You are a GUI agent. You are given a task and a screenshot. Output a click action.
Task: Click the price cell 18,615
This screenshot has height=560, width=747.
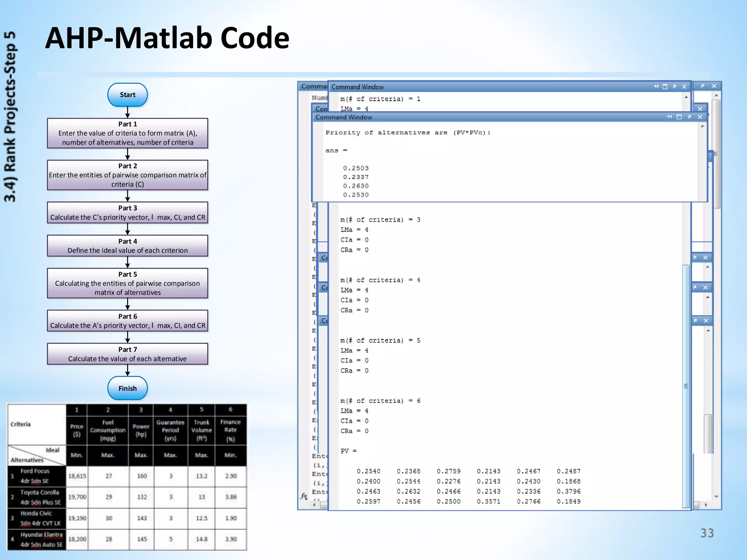tap(77, 476)
